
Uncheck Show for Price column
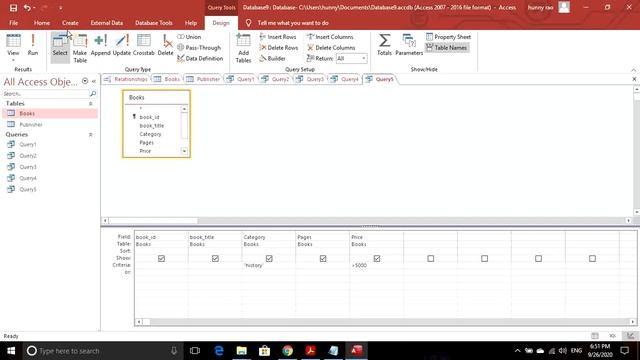377,258
